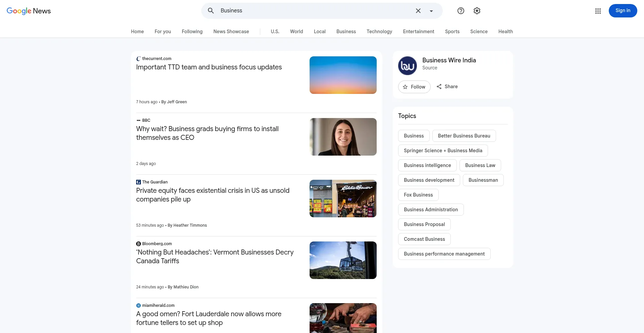Click the Sign in button
644x333 pixels.
coord(623,11)
